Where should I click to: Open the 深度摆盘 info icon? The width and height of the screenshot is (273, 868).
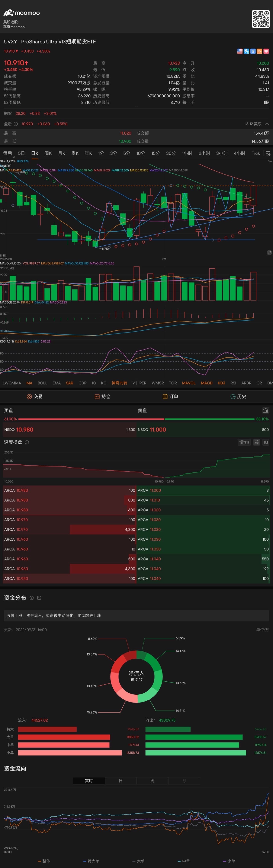(x=27, y=442)
